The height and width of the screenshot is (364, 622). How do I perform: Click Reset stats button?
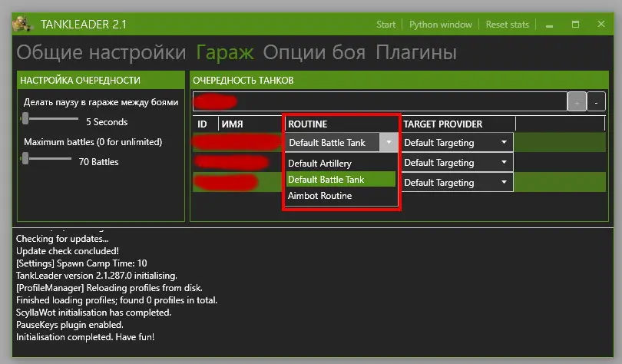(507, 25)
